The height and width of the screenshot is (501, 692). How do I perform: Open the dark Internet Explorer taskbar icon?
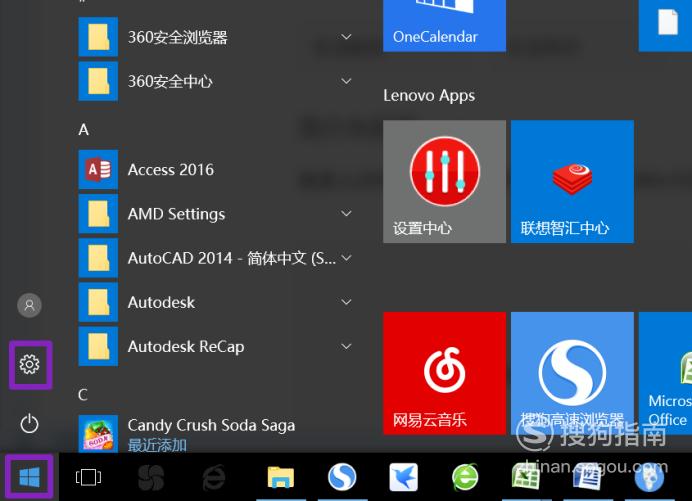coord(214,478)
